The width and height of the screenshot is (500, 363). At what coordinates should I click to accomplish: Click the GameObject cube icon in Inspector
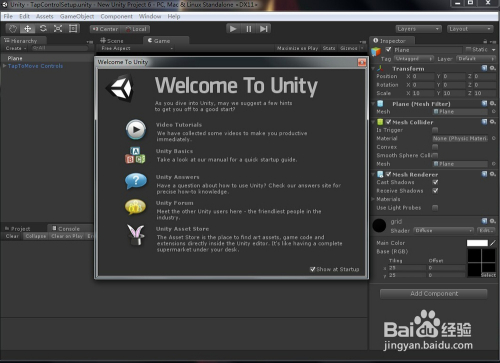376,51
